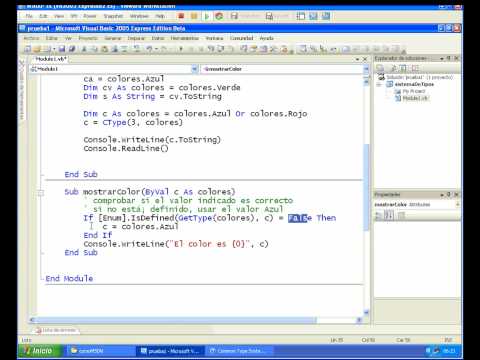Click the Undo arrow icon

click(x=150, y=49)
